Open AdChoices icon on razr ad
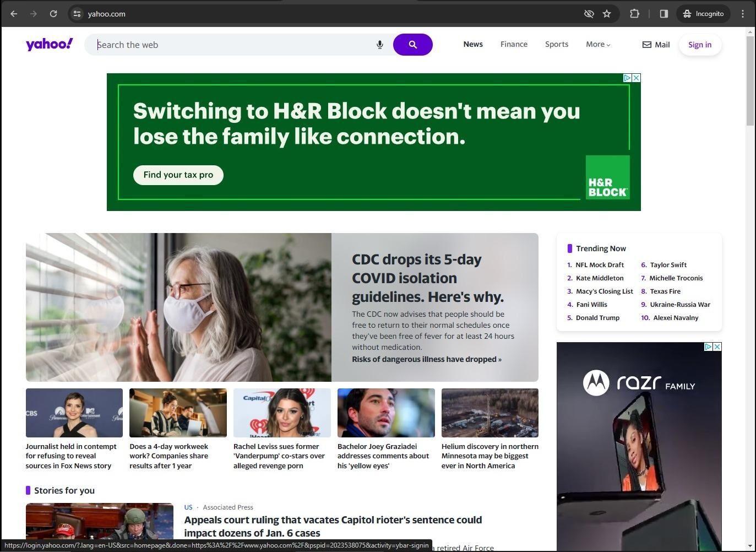This screenshot has height=552, width=756. click(x=708, y=347)
